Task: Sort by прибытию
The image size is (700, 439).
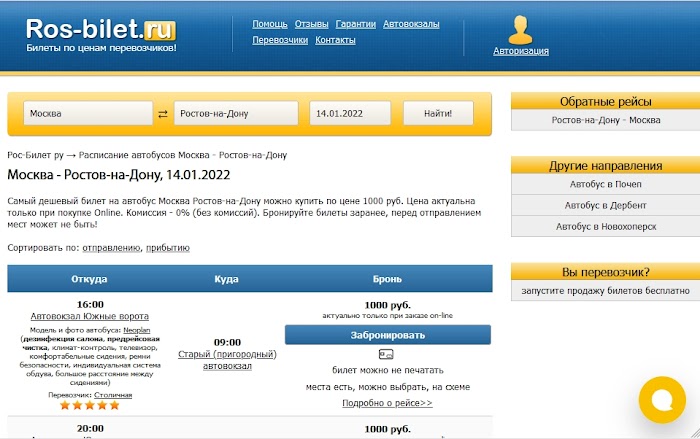Action: [168, 248]
